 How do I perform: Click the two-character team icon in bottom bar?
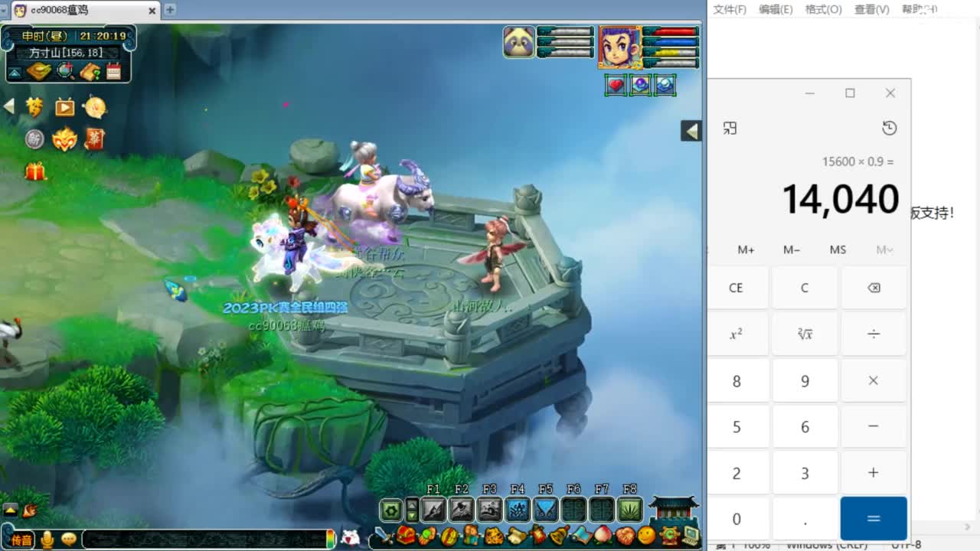471,536
